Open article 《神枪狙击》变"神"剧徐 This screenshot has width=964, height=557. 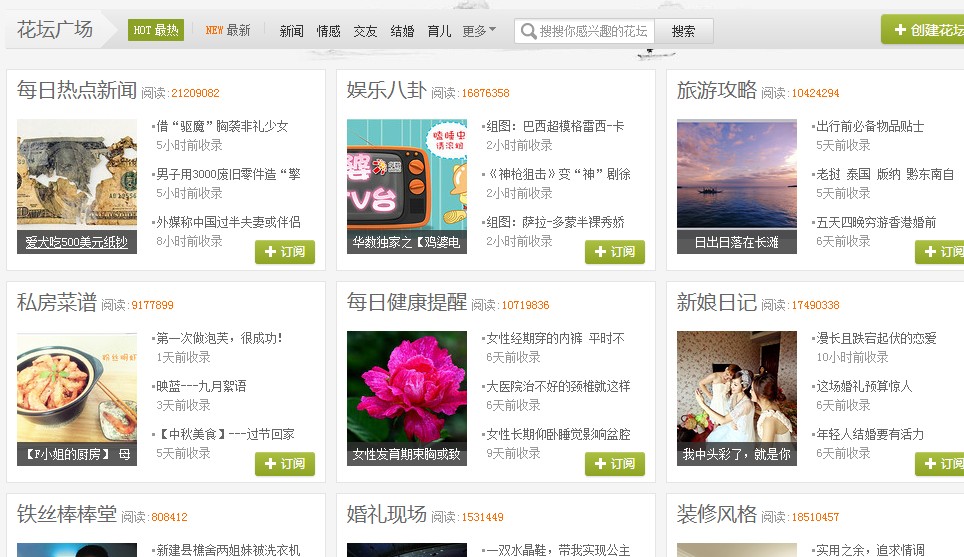coord(558,174)
